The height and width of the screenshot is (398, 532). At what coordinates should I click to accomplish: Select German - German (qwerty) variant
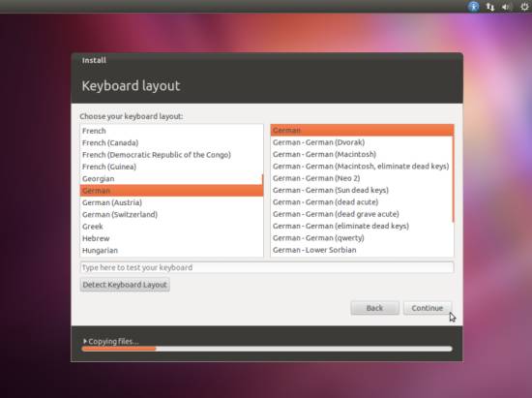362,238
